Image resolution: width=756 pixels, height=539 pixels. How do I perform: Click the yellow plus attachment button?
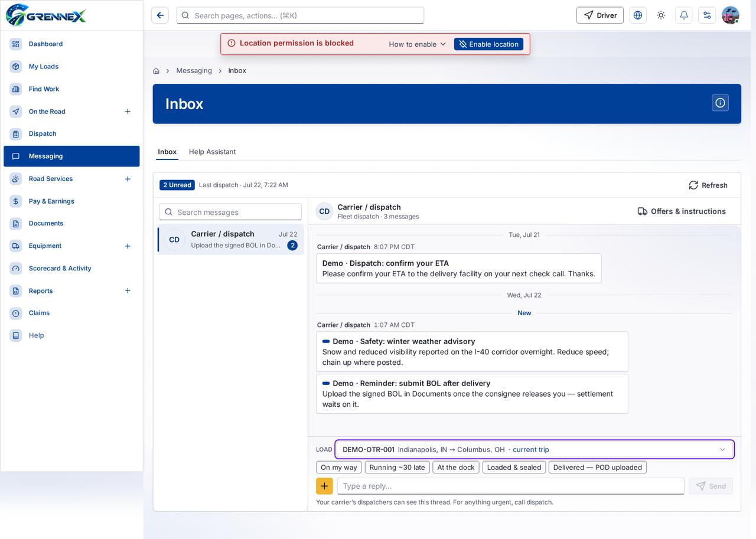324,486
